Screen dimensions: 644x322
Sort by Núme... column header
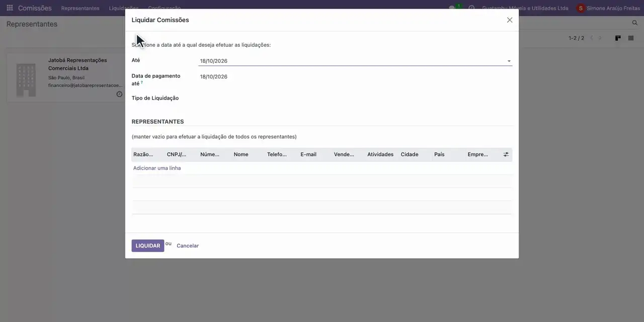(x=215, y=154)
